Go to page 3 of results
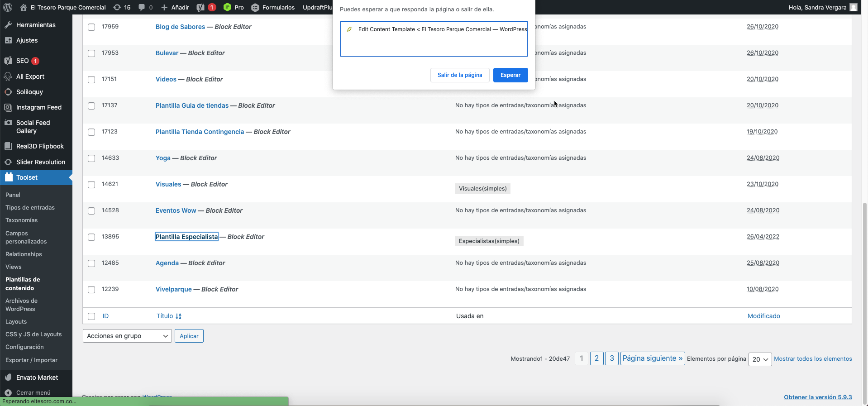 pyautogui.click(x=612, y=358)
